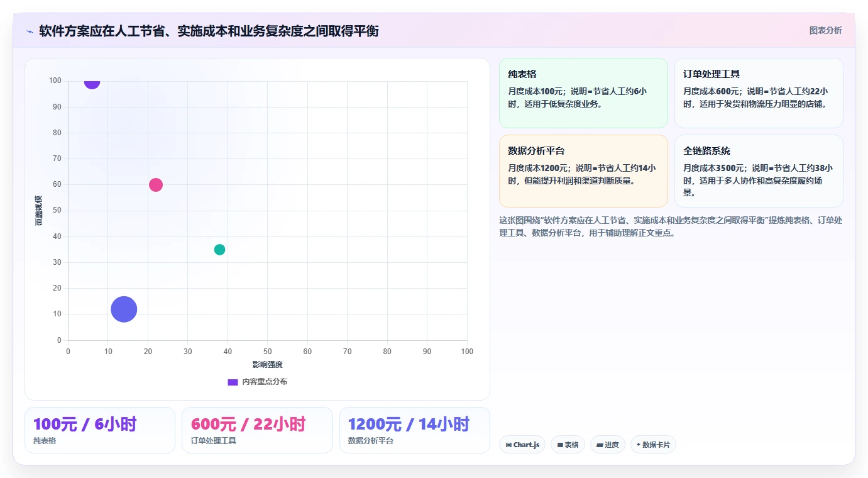The width and height of the screenshot is (868, 478).
Task: Open the 纯表格 info card
Action: [583, 93]
